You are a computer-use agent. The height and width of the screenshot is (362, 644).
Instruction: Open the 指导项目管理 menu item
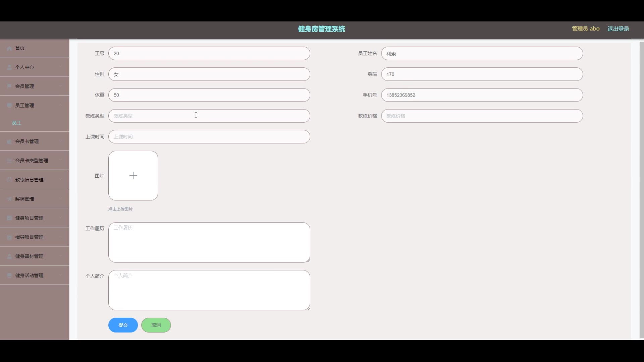point(29,237)
